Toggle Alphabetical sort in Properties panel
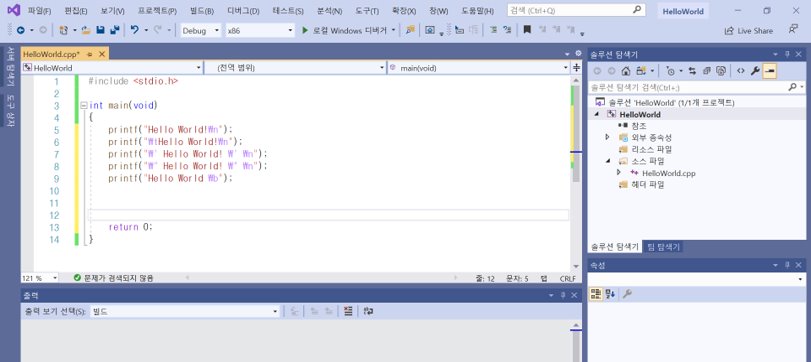 coord(610,294)
